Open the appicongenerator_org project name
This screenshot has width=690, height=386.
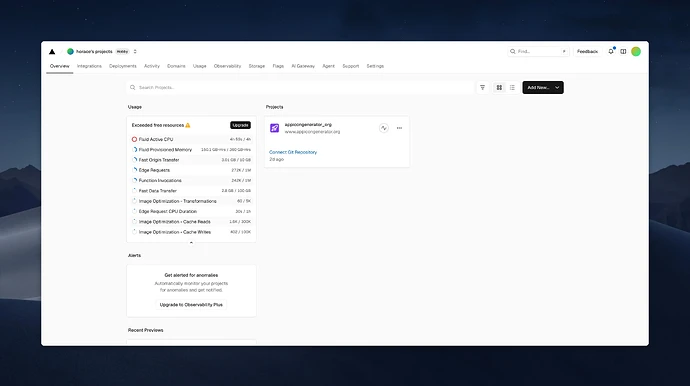pos(308,125)
